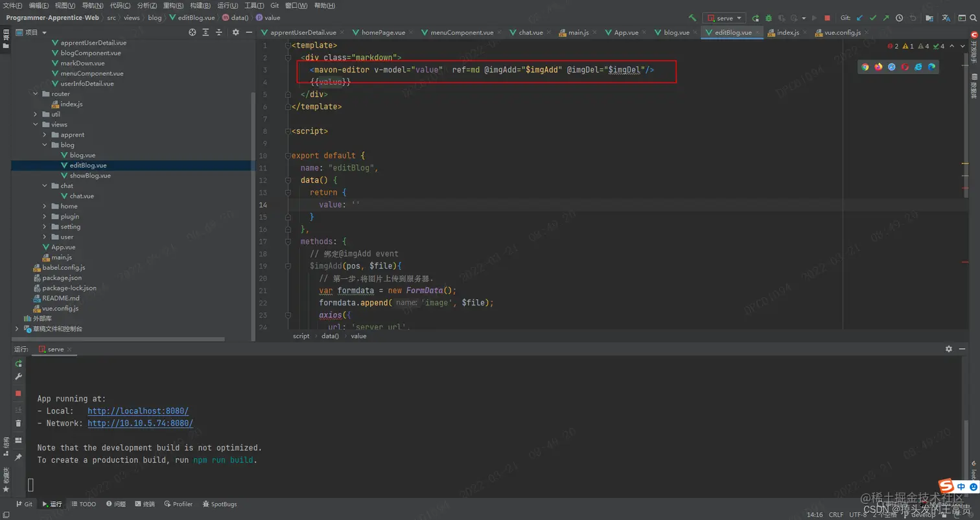Image resolution: width=980 pixels, height=520 pixels.
Task: Open preview in Edge browser icon
Action: 931,67
